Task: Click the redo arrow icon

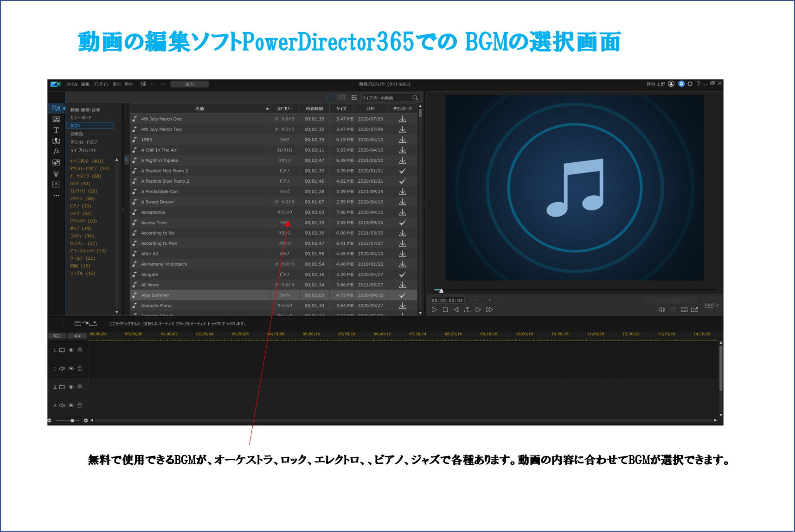Action: point(162,84)
